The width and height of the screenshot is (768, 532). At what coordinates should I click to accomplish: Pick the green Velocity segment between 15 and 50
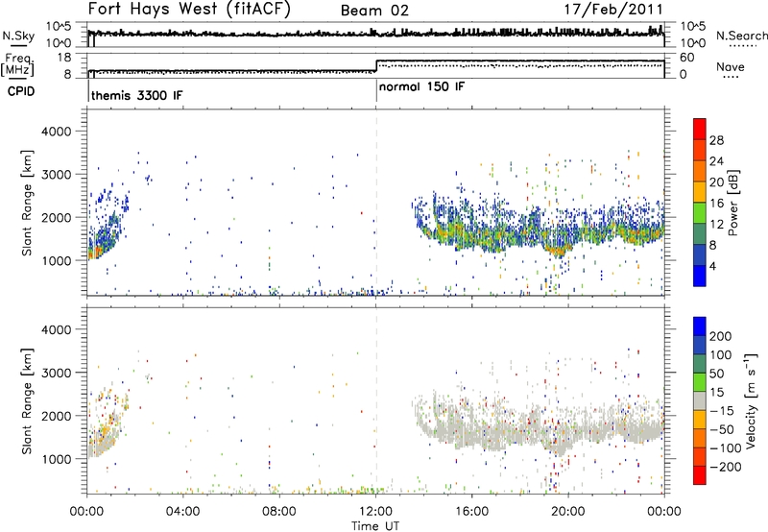[700, 383]
